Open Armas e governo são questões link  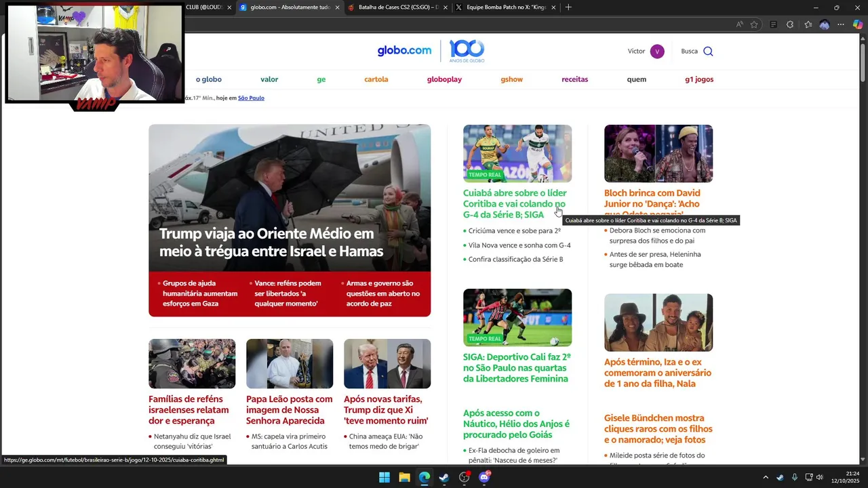383,293
